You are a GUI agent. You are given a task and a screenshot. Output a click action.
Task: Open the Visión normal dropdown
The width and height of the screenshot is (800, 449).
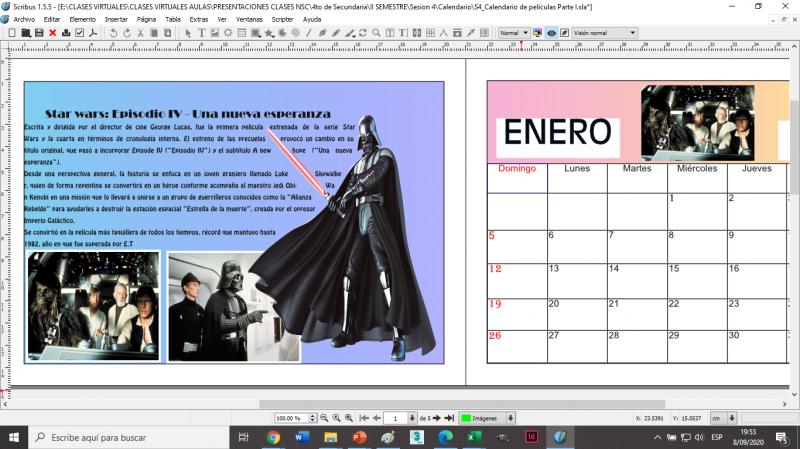coord(604,33)
